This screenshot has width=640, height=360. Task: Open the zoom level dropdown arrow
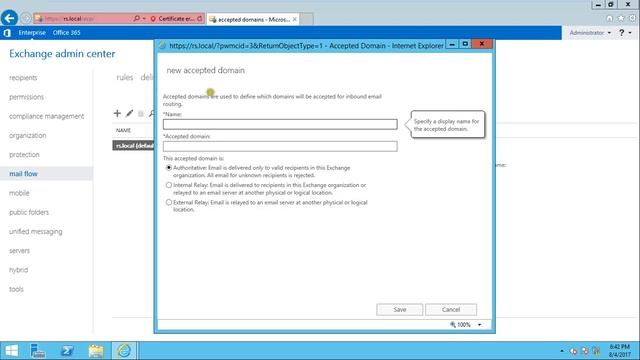coord(480,325)
